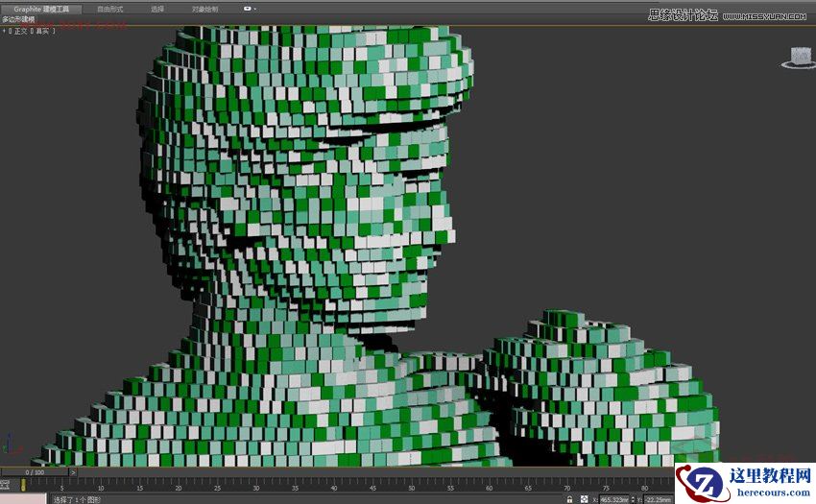Expand the 多边形建模 panel label
The image size is (816, 504).
(x=18, y=19)
